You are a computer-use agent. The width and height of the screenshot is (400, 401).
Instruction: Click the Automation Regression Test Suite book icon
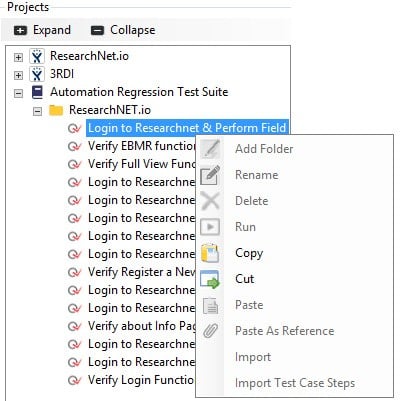coord(37,92)
